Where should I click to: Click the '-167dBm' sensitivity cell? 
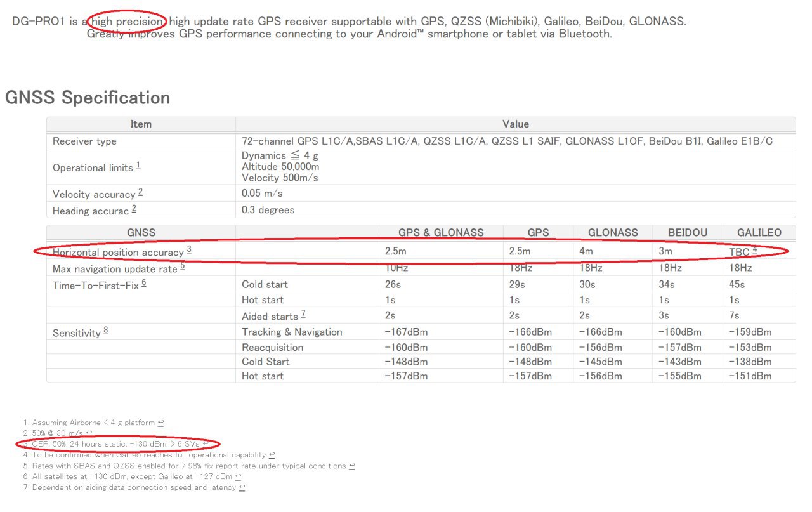(x=406, y=332)
